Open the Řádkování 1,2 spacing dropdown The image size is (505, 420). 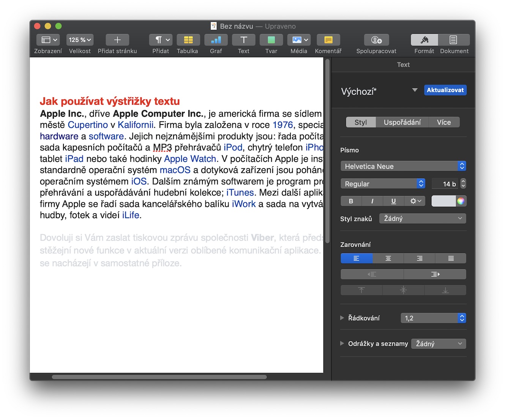click(433, 318)
